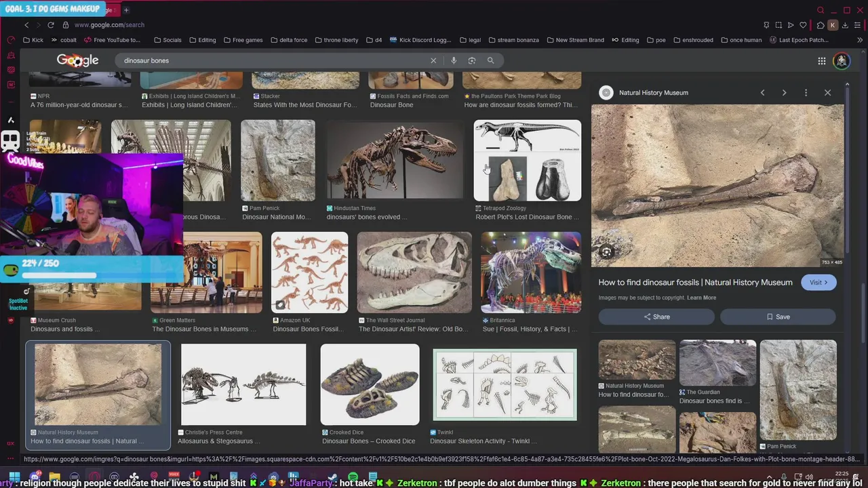Close the image preview panel
Viewport: 868px width, 488px height.
827,93
